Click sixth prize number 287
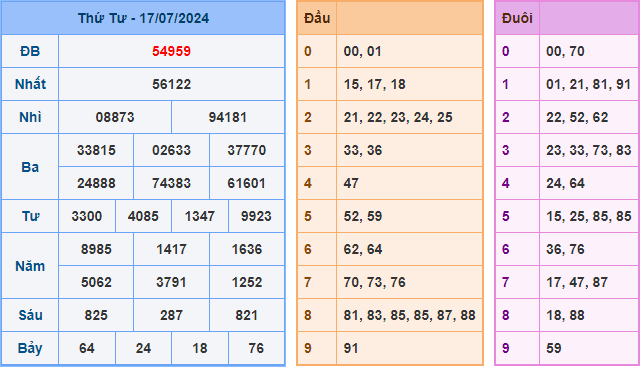This screenshot has height=367, width=641. [x=171, y=316]
